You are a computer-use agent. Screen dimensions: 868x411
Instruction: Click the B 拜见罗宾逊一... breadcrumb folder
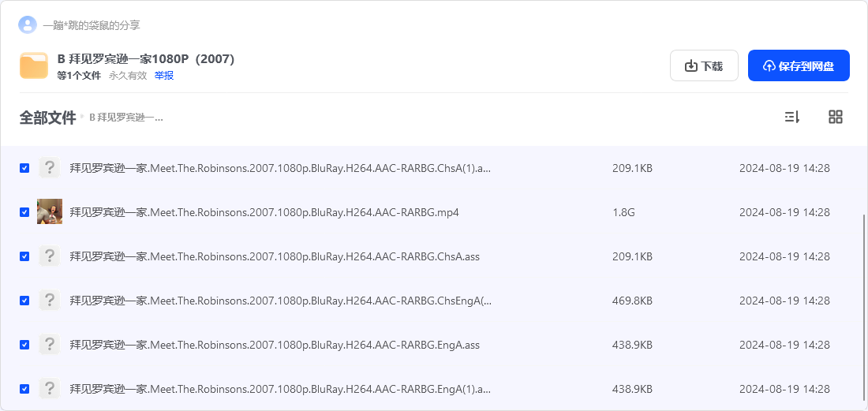[x=126, y=118]
